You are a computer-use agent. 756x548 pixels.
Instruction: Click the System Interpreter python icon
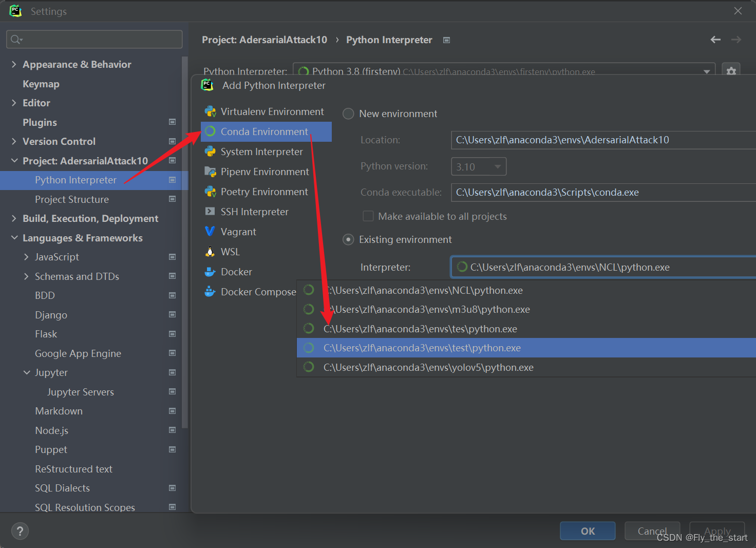(x=210, y=152)
